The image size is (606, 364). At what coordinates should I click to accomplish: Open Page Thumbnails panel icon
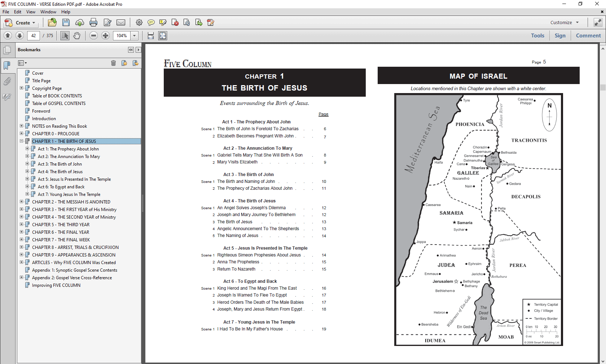coord(7,50)
